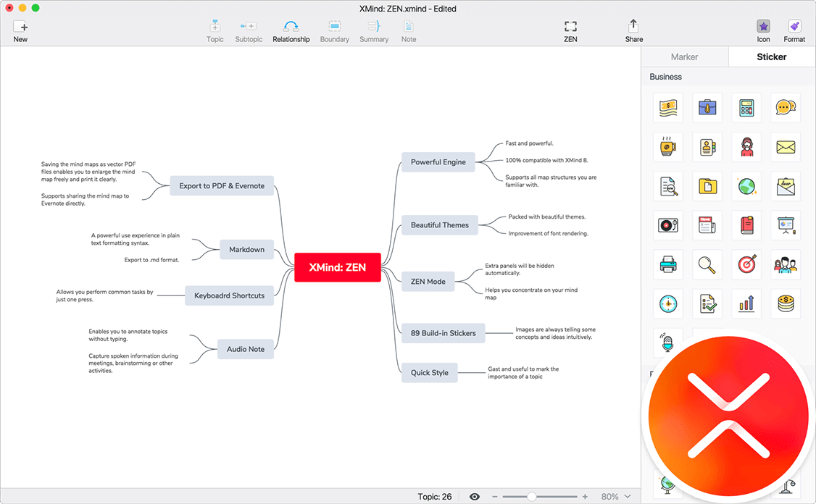Screen dimensions: 816x504
Task: Add a Summary to topics
Action: [374, 31]
